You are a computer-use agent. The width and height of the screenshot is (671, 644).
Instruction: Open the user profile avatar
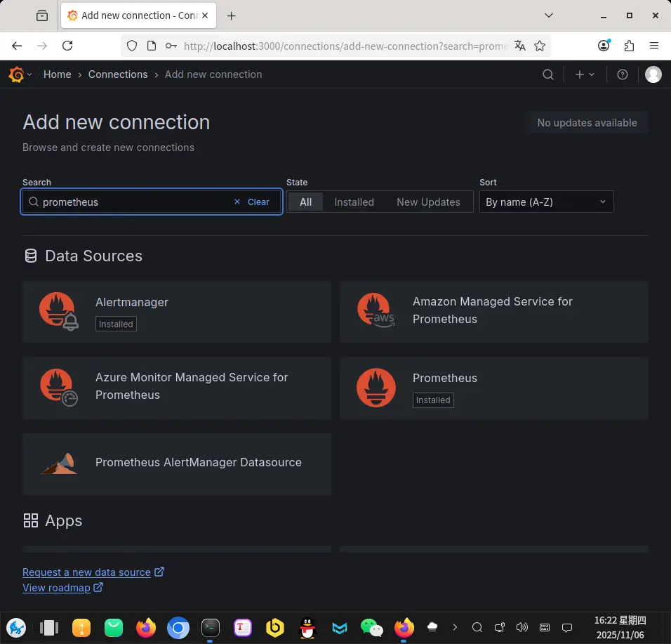653,74
